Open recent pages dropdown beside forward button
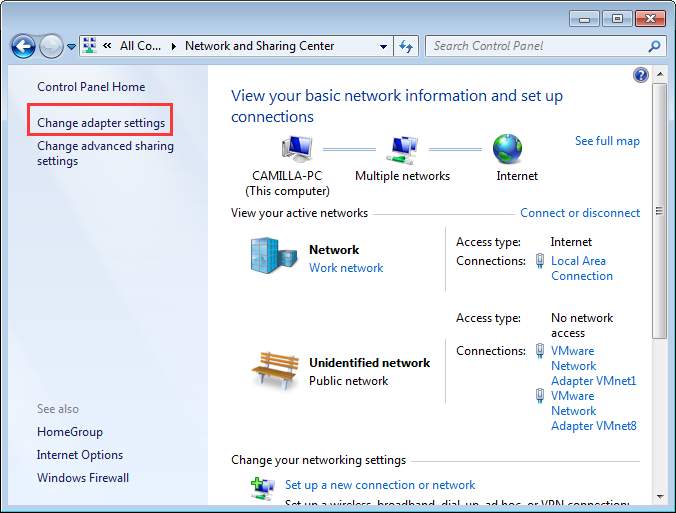676x513 pixels. [x=71, y=47]
